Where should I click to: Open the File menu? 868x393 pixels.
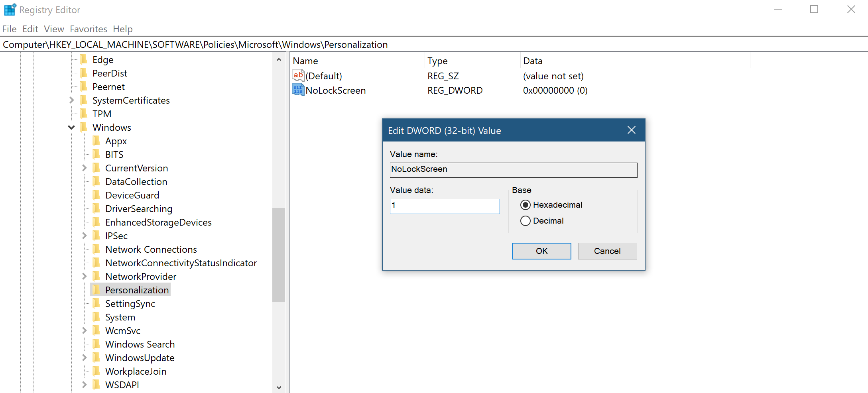pos(10,29)
